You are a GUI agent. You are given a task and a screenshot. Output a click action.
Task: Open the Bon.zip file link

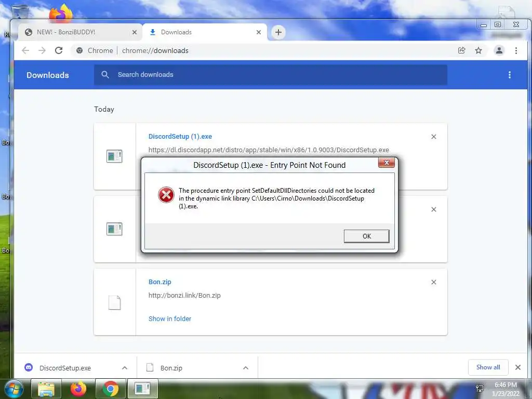[160, 282]
